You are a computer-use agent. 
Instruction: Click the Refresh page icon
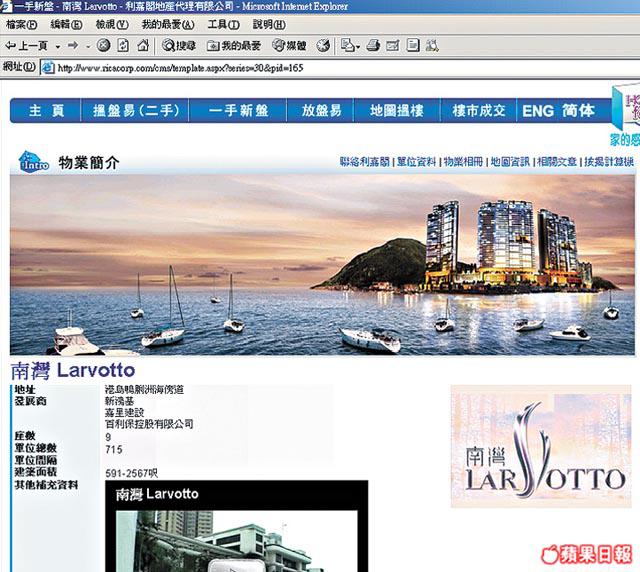point(122,46)
